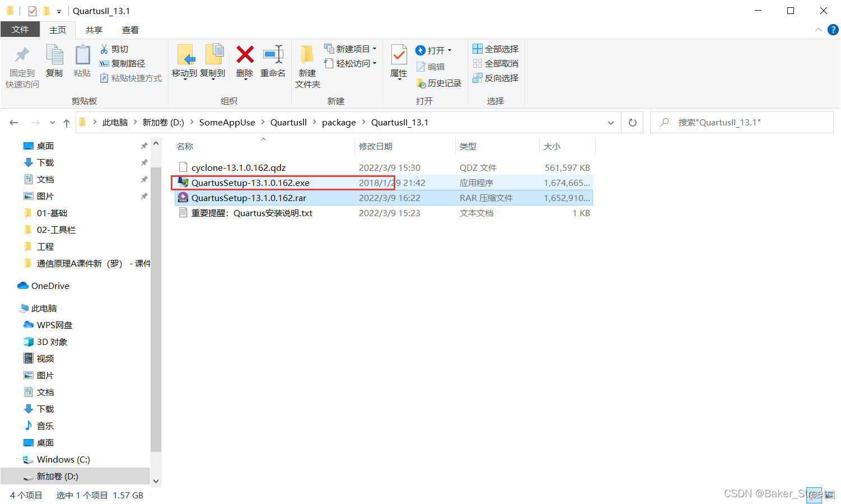Open Move to menu

[x=184, y=62]
